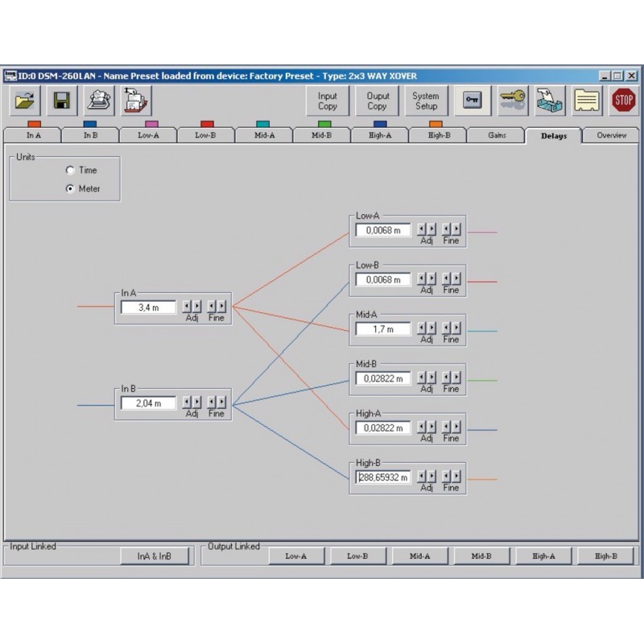Save preset with floppy disk icon
The image size is (644, 644).
point(62,101)
